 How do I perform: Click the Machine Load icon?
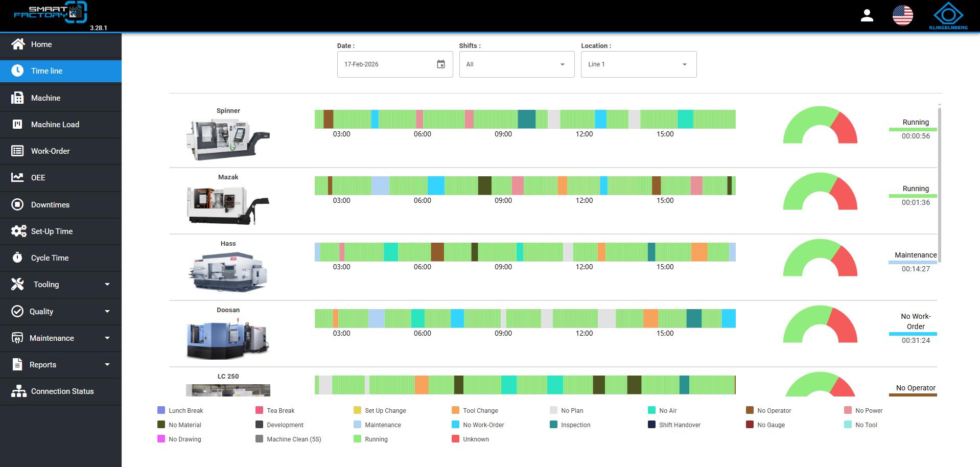tap(17, 124)
